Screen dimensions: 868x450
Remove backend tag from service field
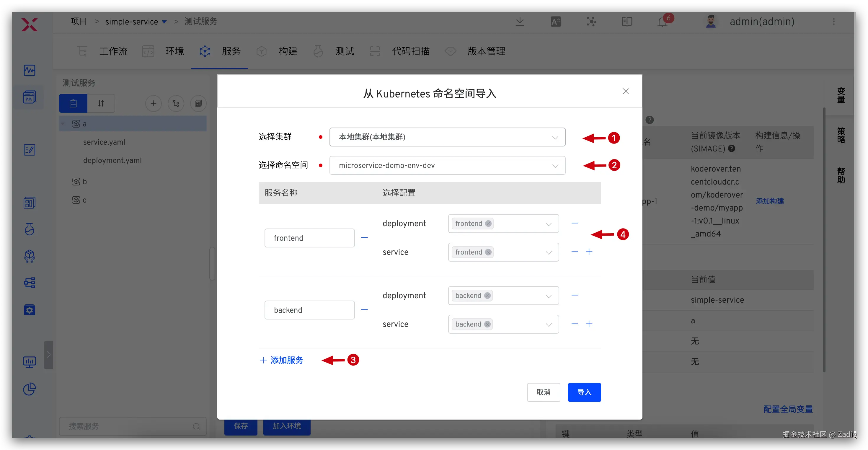tap(487, 324)
